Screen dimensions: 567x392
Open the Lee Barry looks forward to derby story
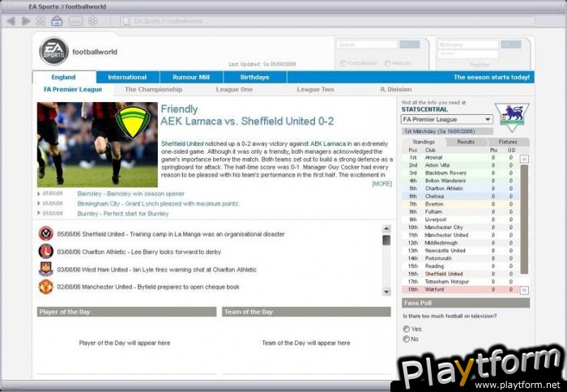pyautogui.click(x=139, y=252)
